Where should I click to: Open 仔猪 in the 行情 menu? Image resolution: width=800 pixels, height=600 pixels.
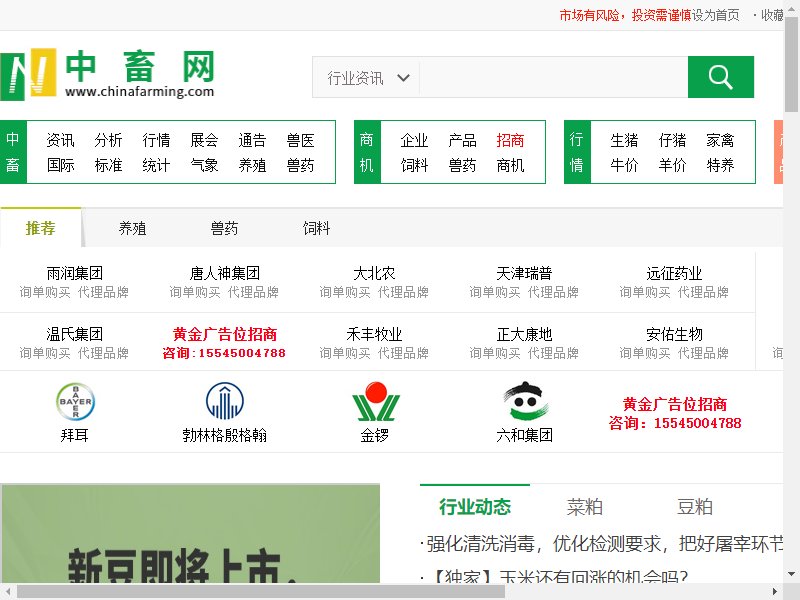(672, 140)
